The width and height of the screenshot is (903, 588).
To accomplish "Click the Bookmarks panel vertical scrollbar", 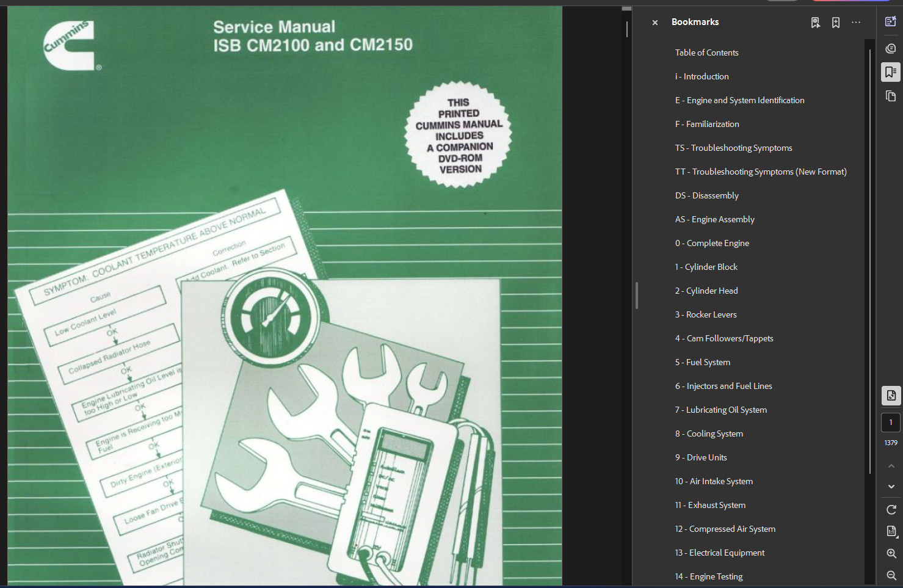I will (x=869, y=261).
